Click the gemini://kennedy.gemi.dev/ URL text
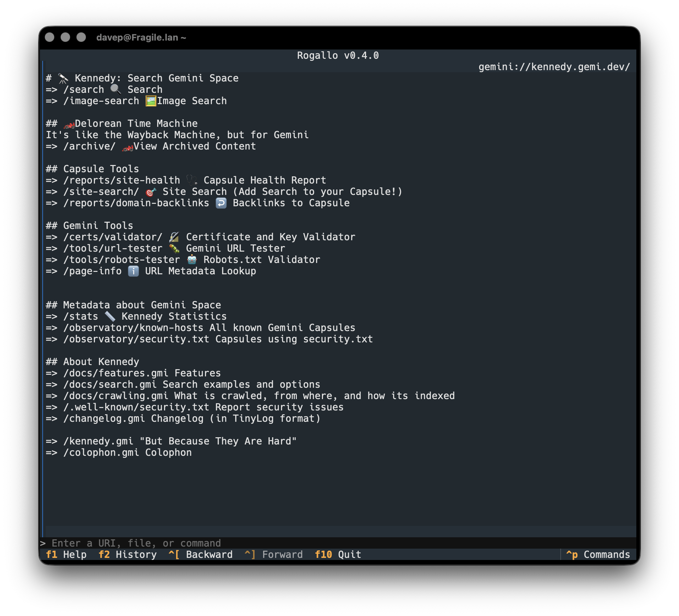 tap(554, 67)
